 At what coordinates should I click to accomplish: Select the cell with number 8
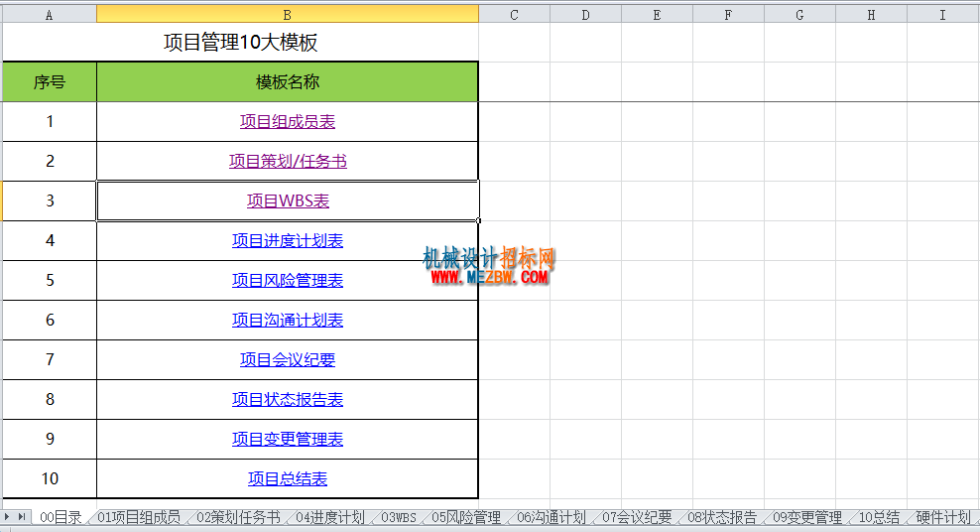(50, 399)
